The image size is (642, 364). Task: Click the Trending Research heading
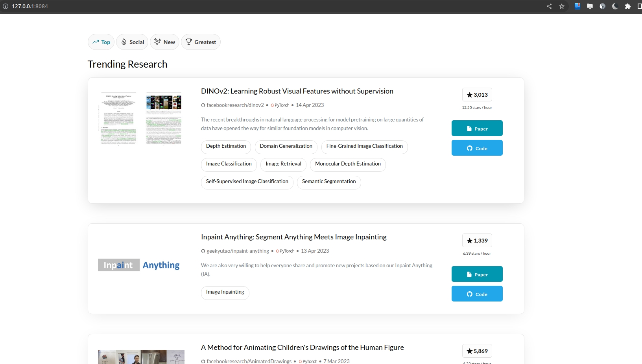tap(127, 64)
